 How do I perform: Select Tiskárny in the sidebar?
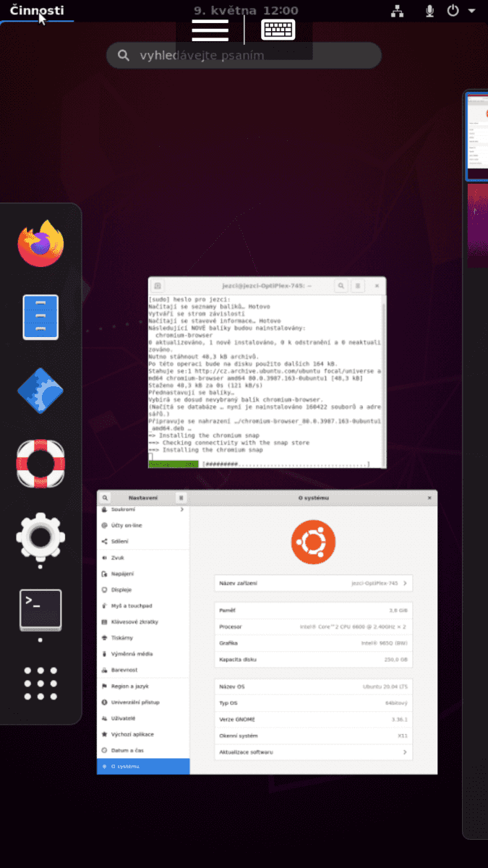pos(143,637)
